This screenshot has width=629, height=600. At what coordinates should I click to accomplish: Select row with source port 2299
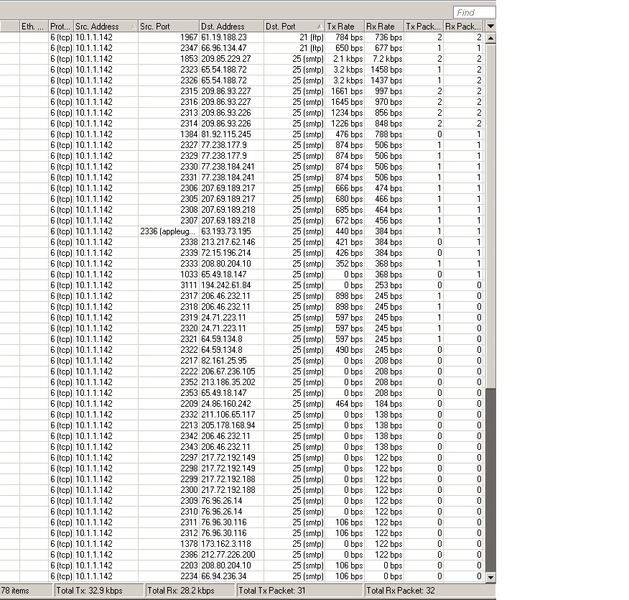click(241, 479)
